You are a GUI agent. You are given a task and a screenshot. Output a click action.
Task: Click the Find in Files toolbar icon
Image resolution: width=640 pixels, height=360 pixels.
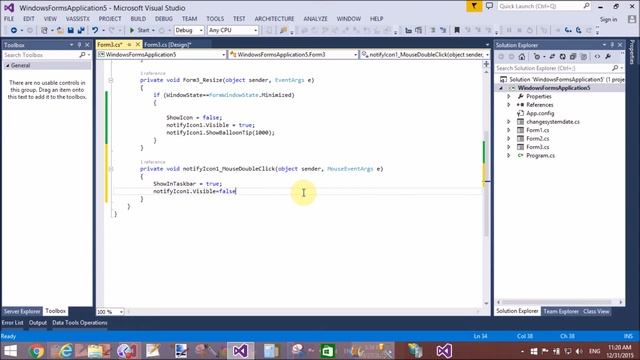pyautogui.click(x=284, y=30)
